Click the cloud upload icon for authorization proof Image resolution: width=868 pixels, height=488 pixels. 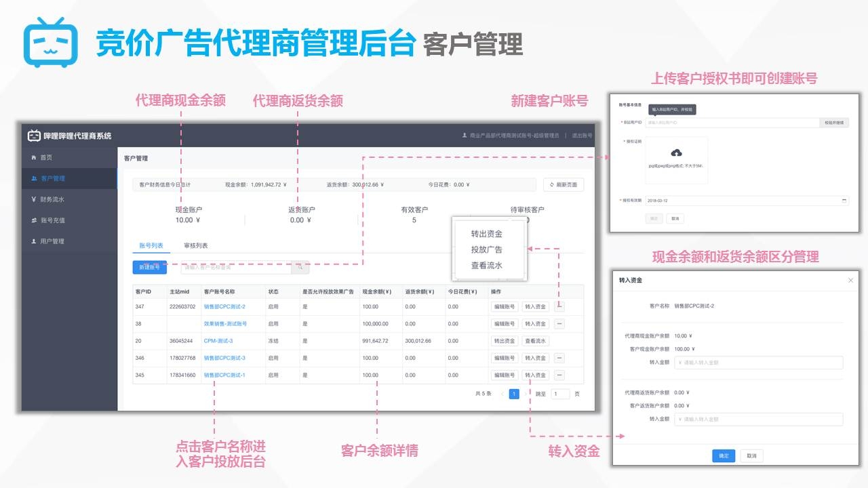675,152
